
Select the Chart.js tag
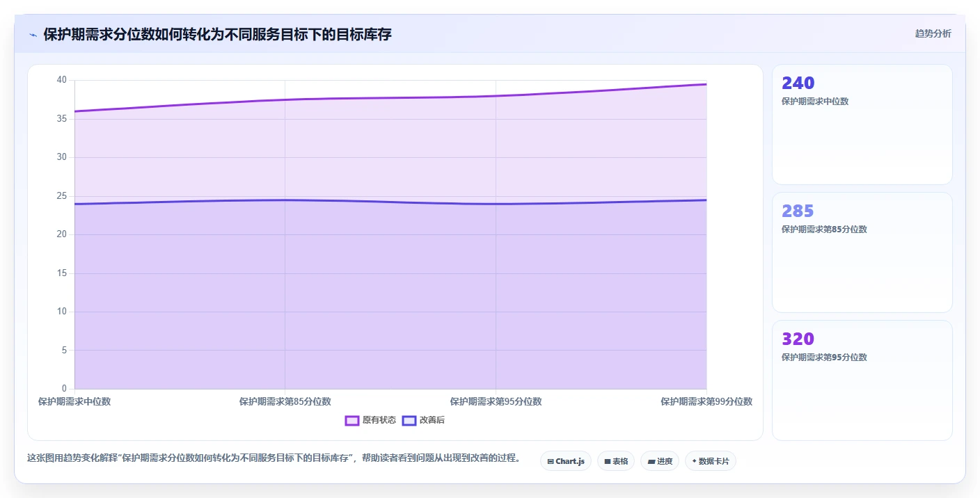pos(566,461)
